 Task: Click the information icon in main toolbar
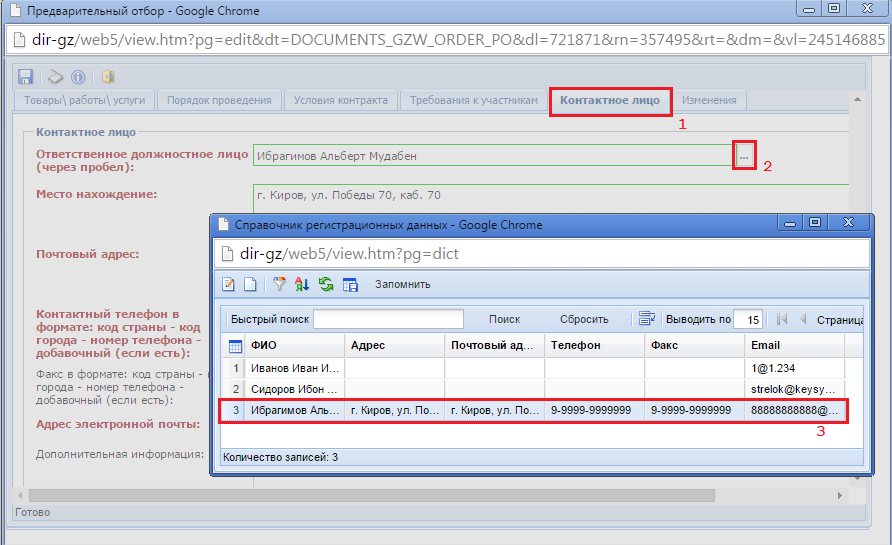pyautogui.click(x=78, y=77)
